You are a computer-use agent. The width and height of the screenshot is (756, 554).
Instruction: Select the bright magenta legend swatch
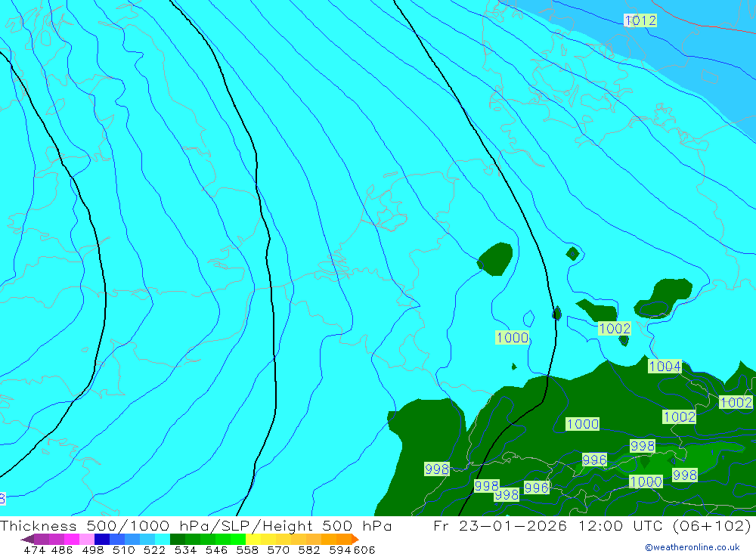71,539
